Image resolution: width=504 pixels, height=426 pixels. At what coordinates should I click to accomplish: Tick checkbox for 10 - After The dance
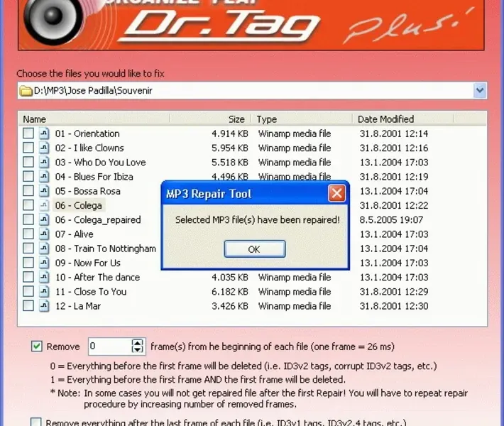pos(28,277)
